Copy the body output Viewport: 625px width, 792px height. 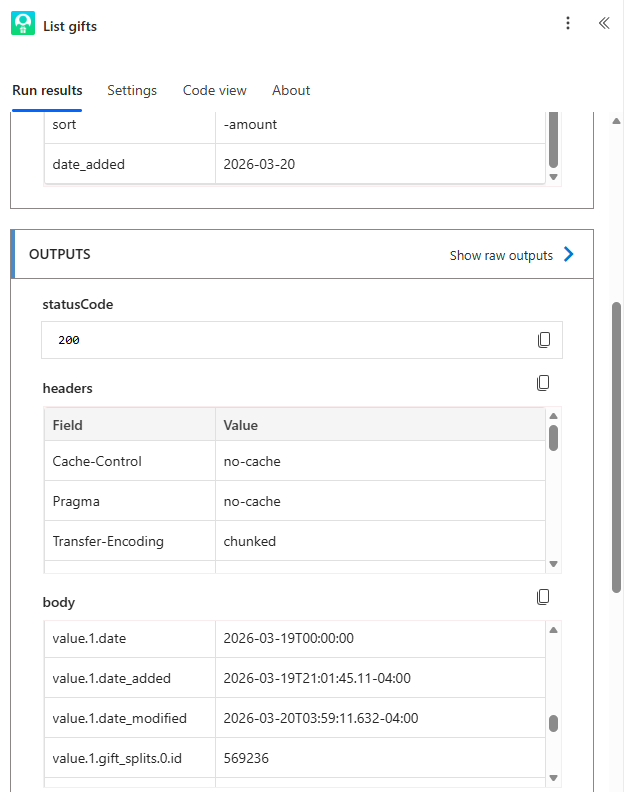click(543, 597)
